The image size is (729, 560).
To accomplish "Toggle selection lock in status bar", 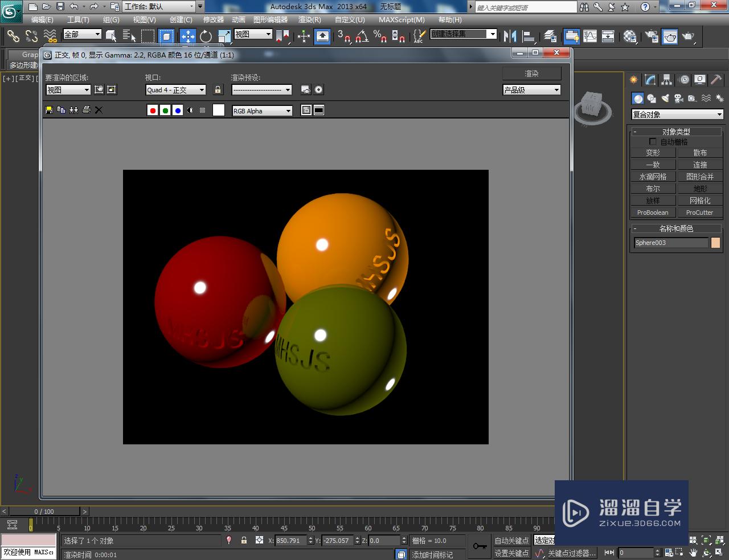I will [x=244, y=540].
